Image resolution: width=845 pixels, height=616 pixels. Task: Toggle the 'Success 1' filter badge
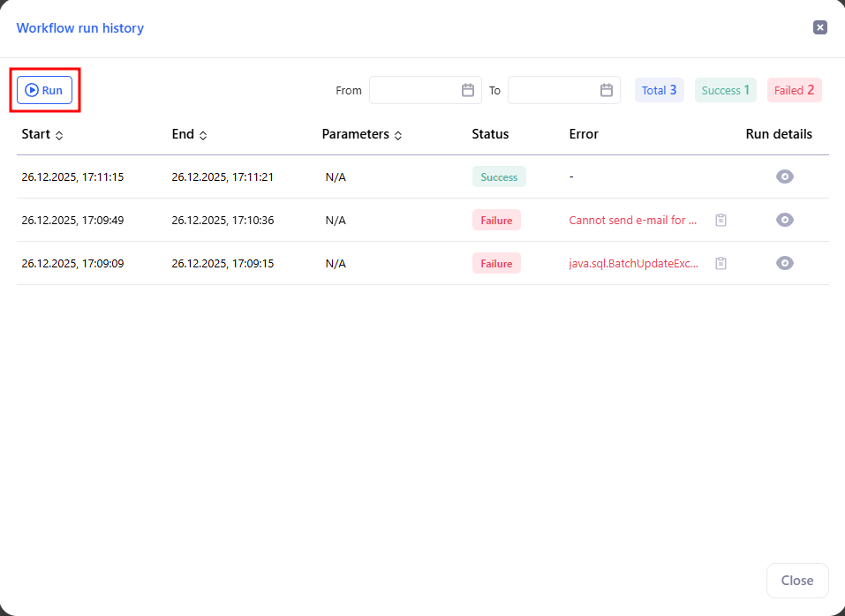click(x=725, y=89)
